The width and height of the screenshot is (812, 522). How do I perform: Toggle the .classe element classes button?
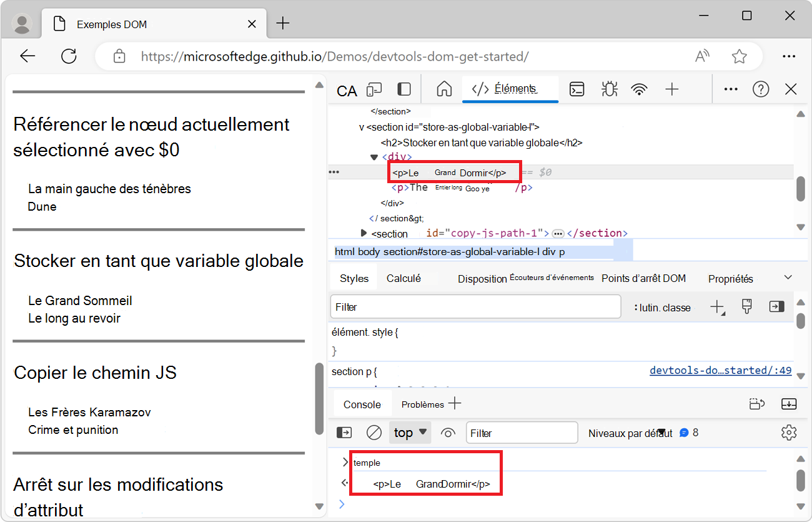click(676, 308)
